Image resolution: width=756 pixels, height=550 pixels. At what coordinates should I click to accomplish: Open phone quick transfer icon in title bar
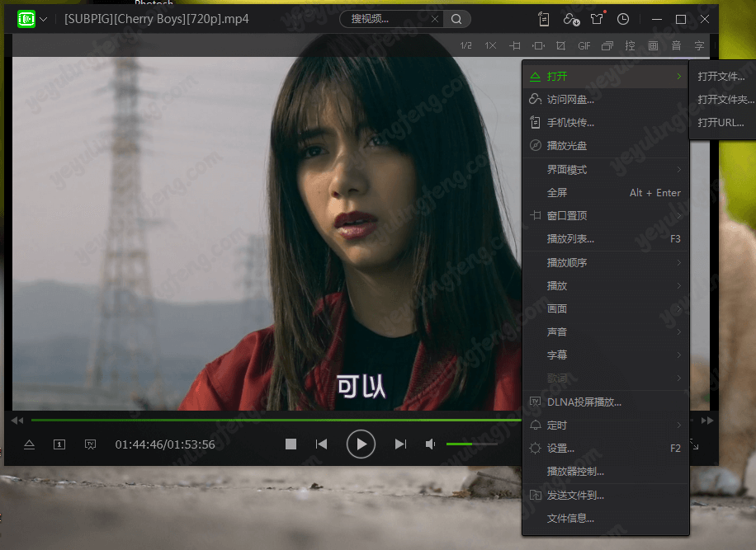point(544,19)
